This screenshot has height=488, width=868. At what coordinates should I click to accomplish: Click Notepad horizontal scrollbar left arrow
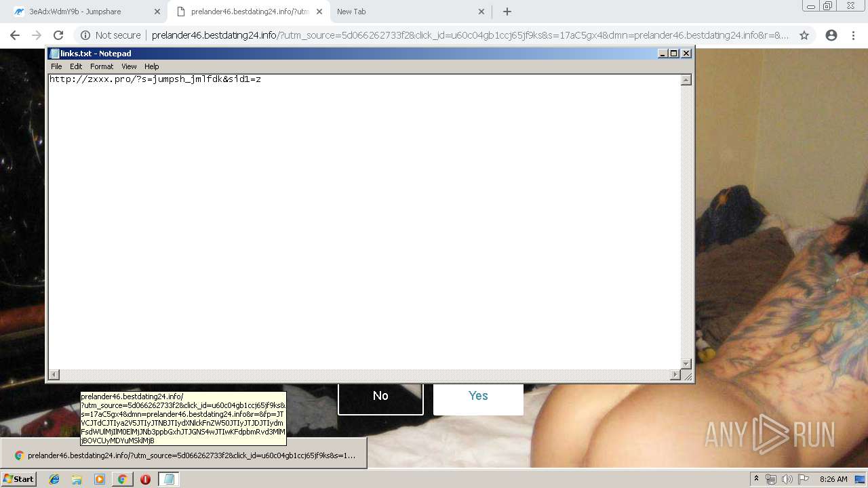(54, 375)
